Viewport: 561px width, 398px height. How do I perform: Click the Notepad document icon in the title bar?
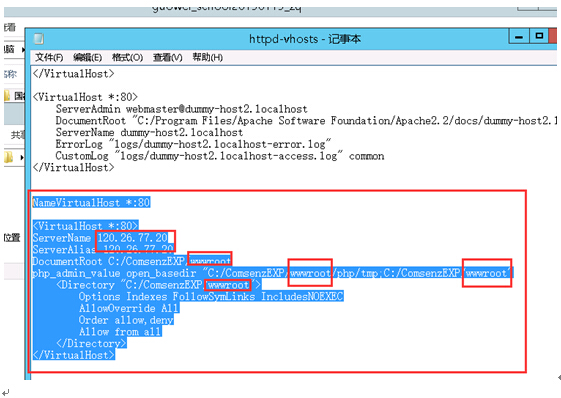pos(39,39)
